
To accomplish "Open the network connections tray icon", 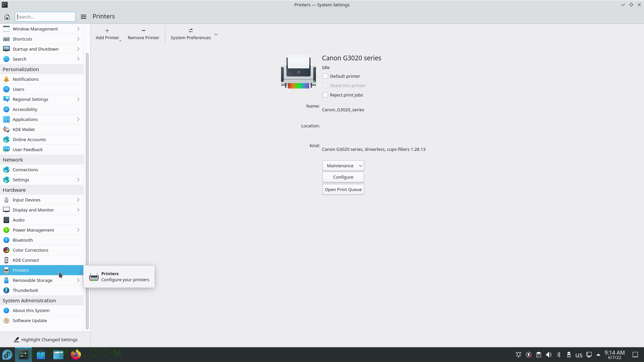I will click(x=589, y=355).
